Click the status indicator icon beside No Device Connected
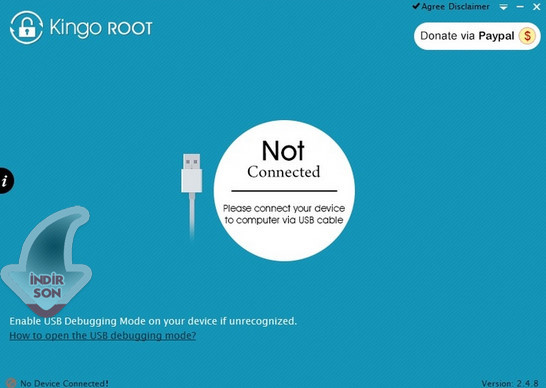Screen dimensions: 546x388 tap(11, 383)
